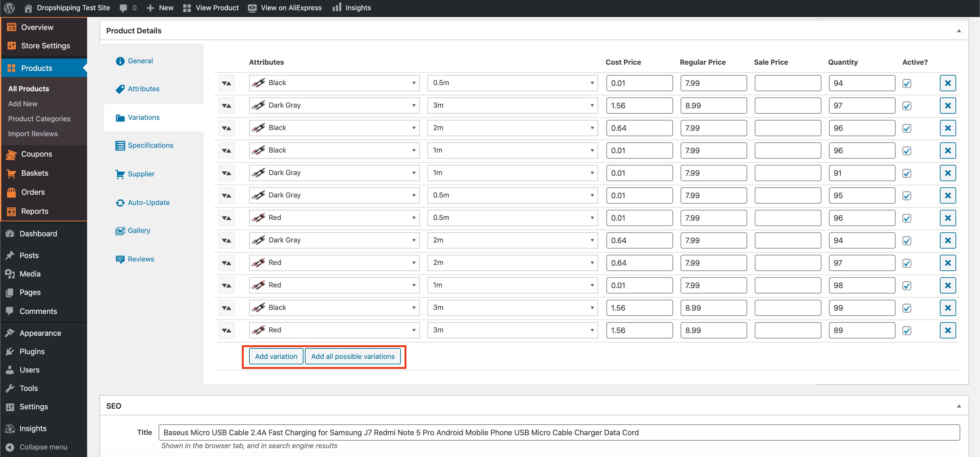Click Sale Price field for Black 0.5m
This screenshot has width=980, height=457.
point(787,83)
